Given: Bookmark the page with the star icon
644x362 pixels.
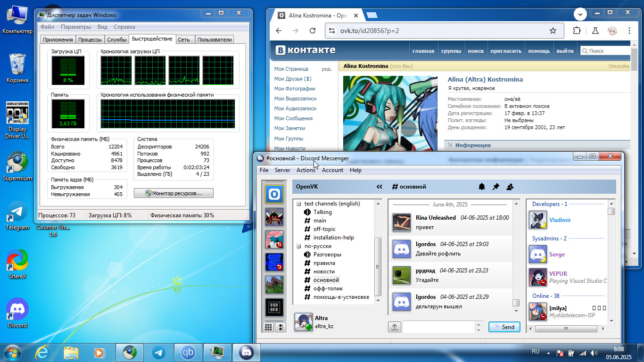Looking at the screenshot, I should pos(553,31).
